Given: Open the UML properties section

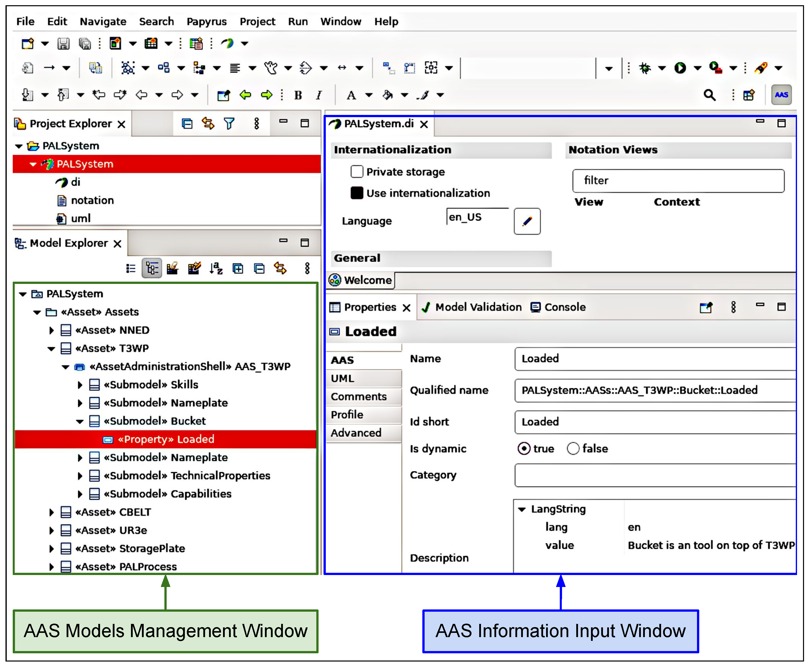Looking at the screenshot, I should click(342, 378).
